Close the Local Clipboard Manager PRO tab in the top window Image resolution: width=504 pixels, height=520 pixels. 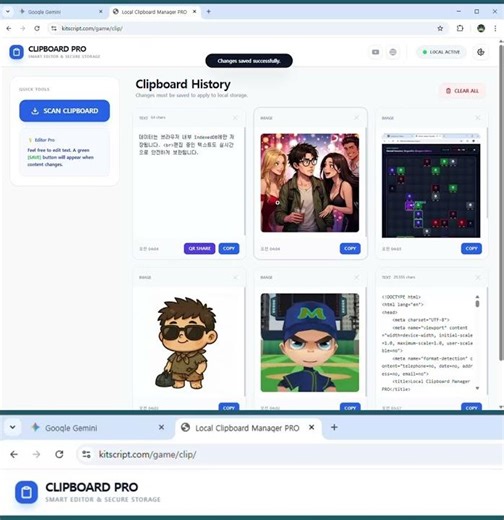[195, 12]
